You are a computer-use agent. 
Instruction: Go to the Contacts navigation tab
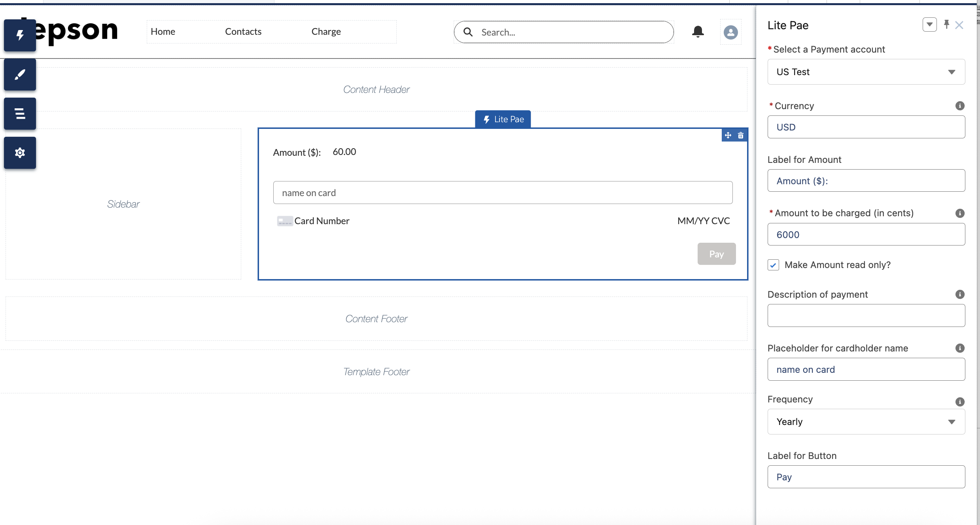tap(243, 32)
